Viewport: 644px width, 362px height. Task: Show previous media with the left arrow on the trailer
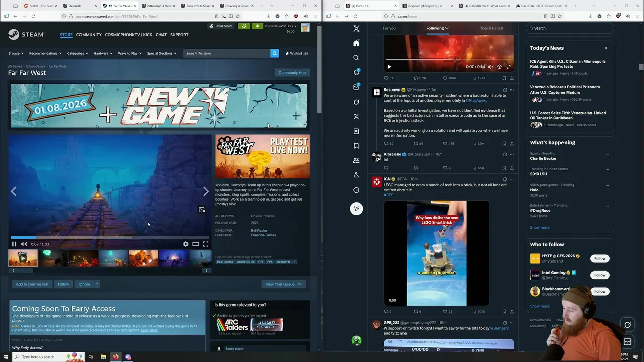(x=14, y=191)
